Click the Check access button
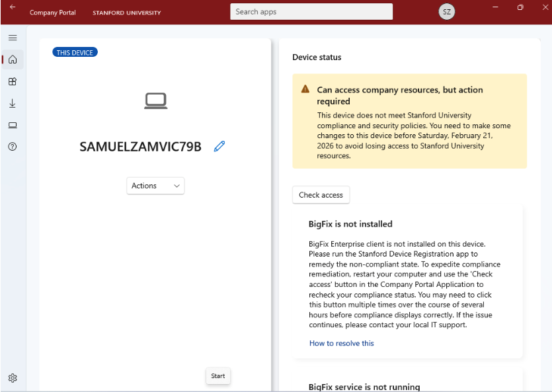This screenshot has height=392, width=552. tap(321, 195)
